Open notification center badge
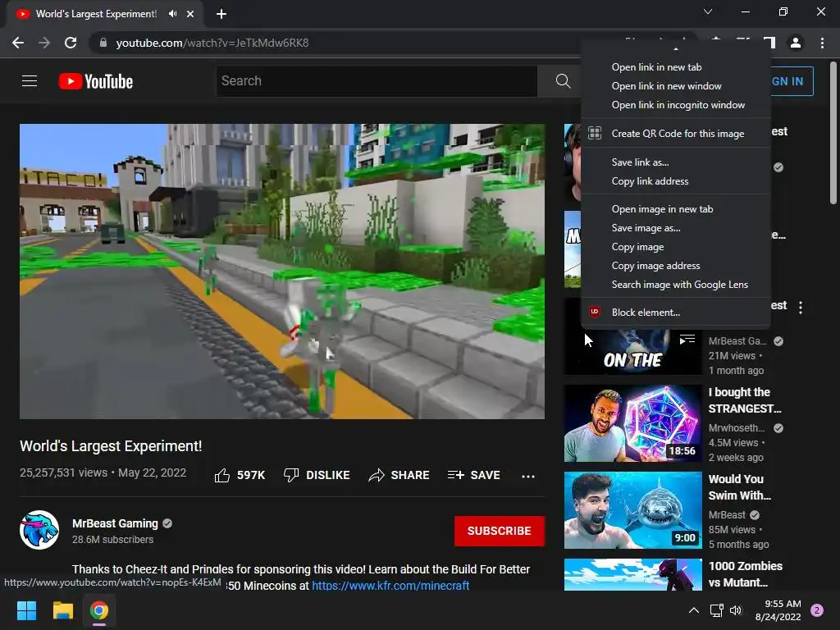Image resolution: width=840 pixels, height=630 pixels. click(x=817, y=610)
